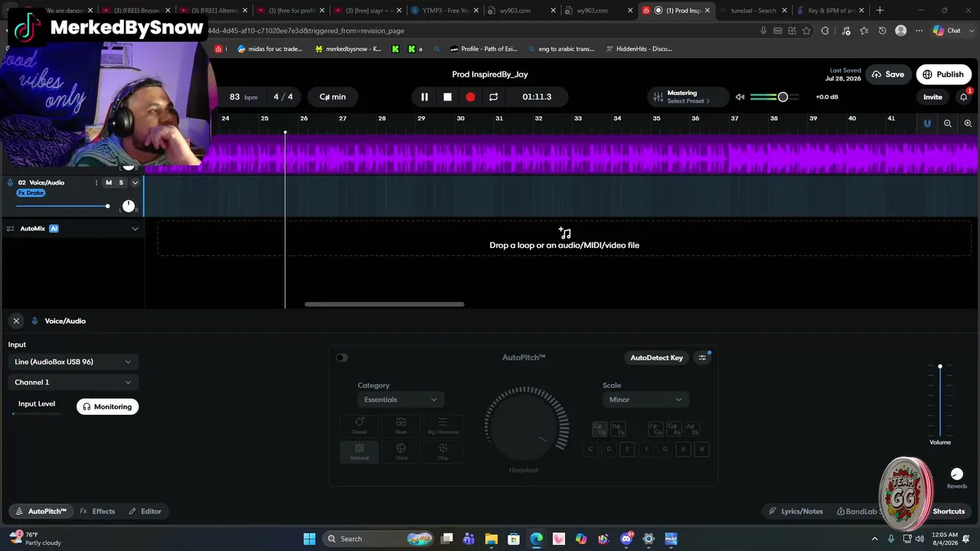
Task: Open AutoPitch advanced settings sliders icon
Action: (702, 358)
